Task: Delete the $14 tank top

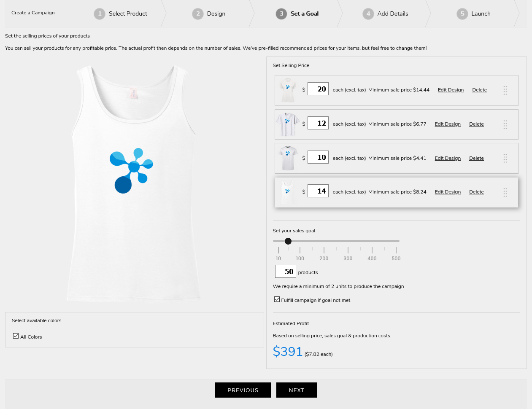Action: point(476,192)
